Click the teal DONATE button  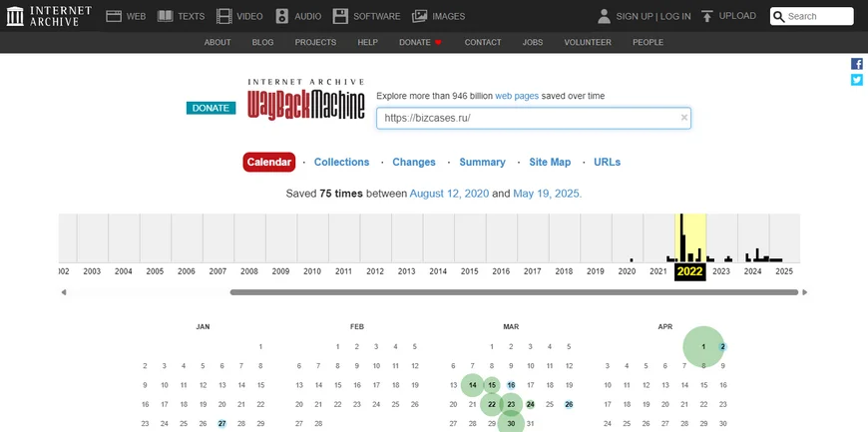click(211, 108)
